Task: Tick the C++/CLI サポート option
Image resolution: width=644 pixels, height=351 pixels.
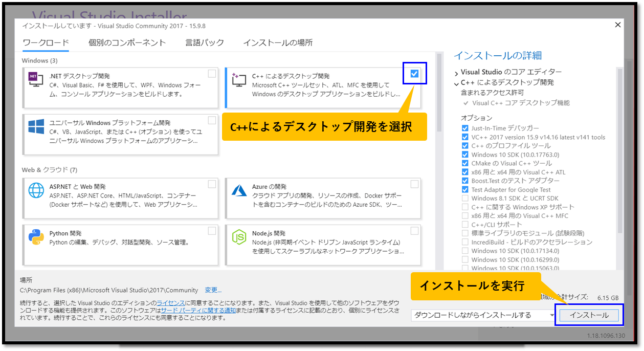Action: click(x=465, y=225)
